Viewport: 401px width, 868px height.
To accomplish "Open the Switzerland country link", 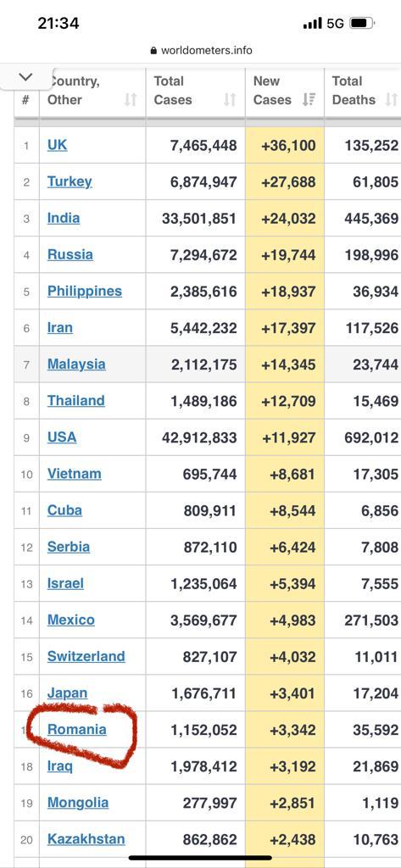I will (x=86, y=657).
